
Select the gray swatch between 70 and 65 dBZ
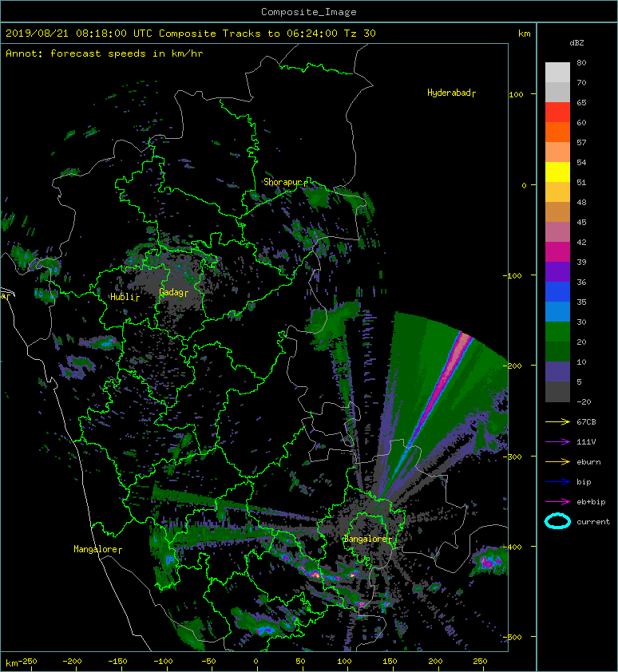[x=557, y=92]
